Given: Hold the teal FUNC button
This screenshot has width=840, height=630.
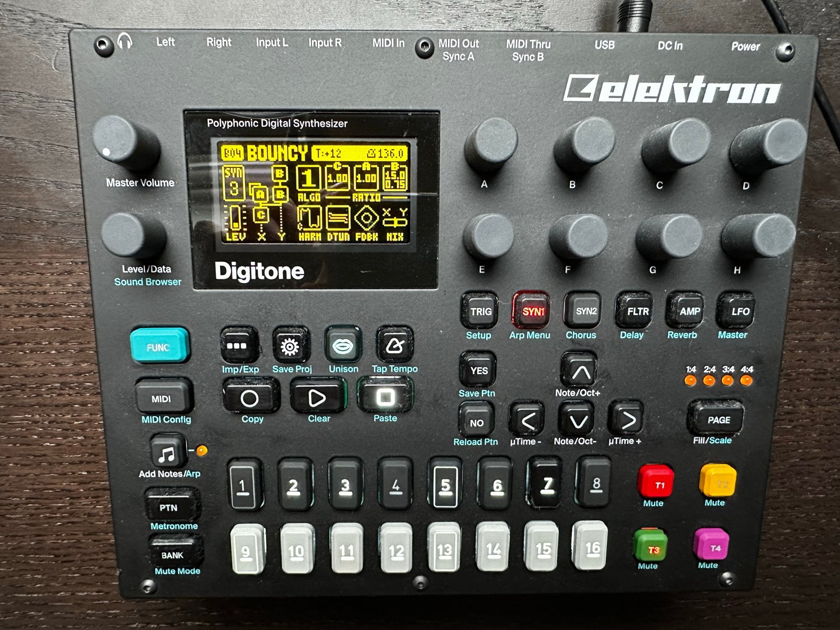Looking at the screenshot, I should (159, 346).
